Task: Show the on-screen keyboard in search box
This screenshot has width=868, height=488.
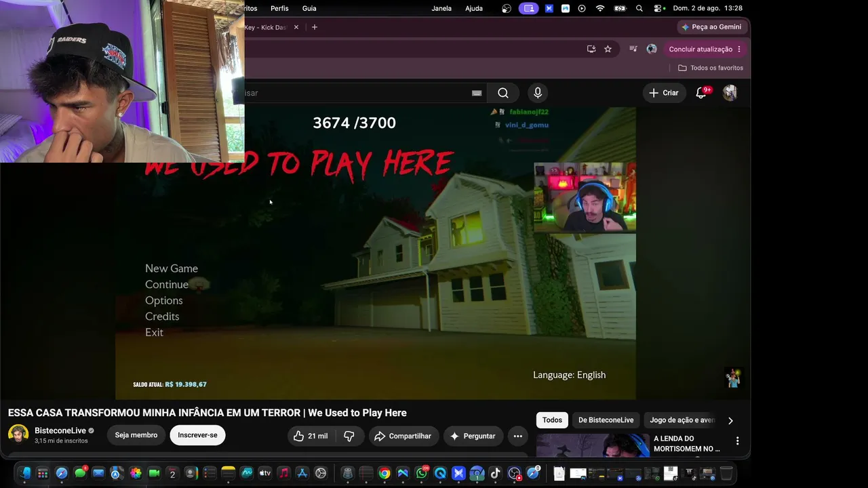Action: (x=477, y=93)
